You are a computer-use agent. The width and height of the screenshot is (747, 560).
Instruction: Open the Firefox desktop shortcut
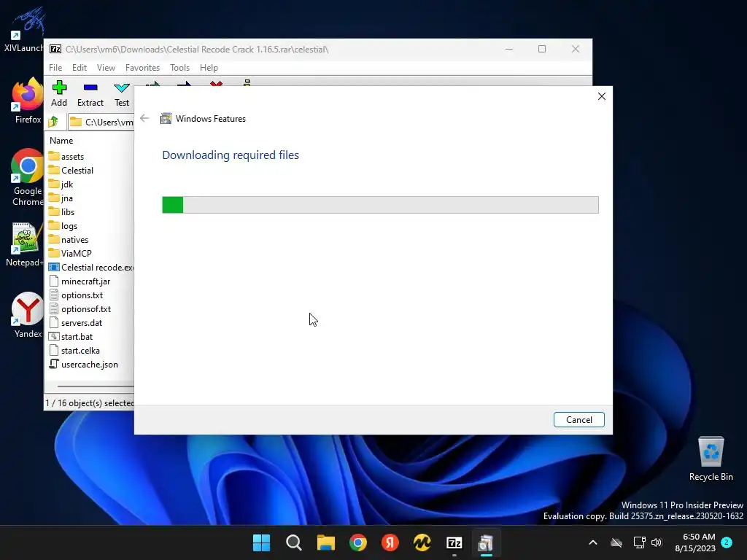tap(27, 101)
